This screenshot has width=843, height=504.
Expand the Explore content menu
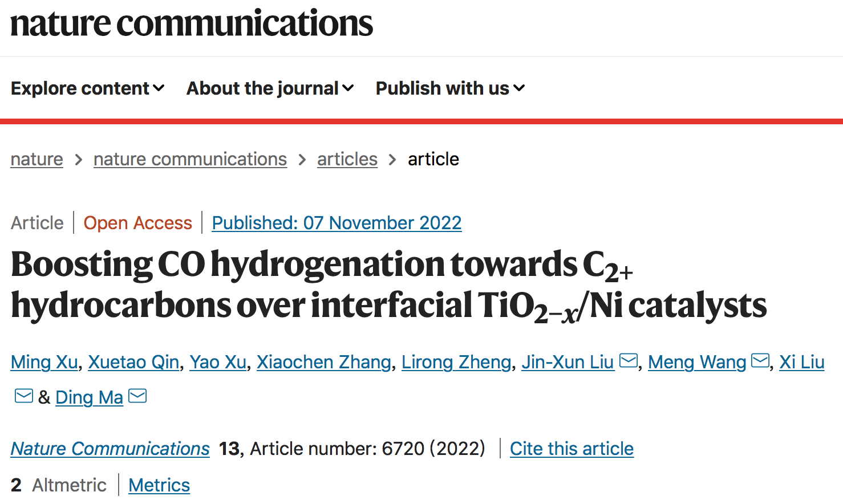(87, 88)
